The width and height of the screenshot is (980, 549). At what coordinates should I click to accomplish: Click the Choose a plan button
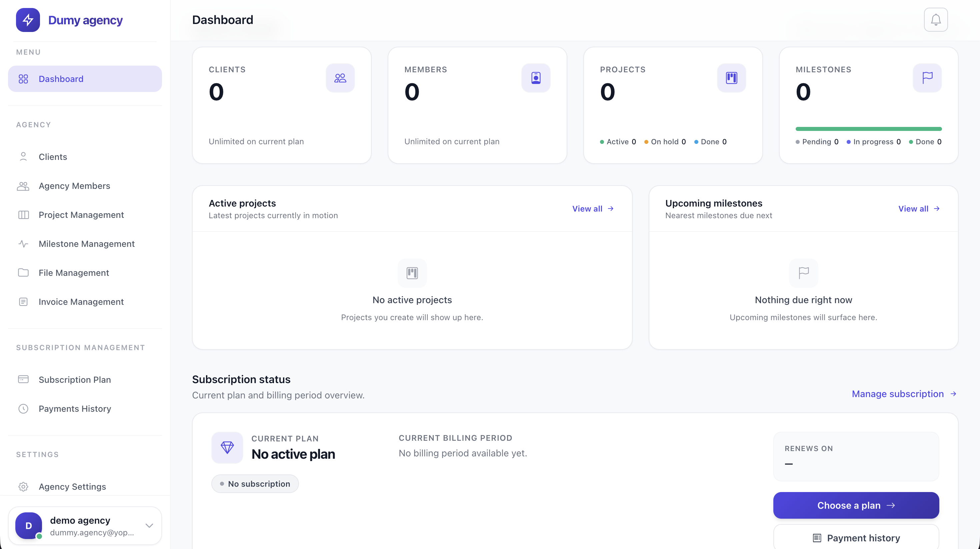(856, 505)
